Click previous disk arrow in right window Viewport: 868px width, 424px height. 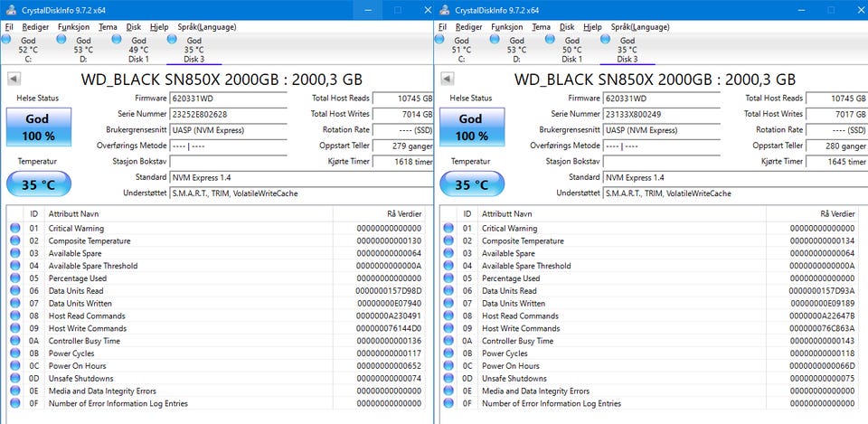coord(447,80)
